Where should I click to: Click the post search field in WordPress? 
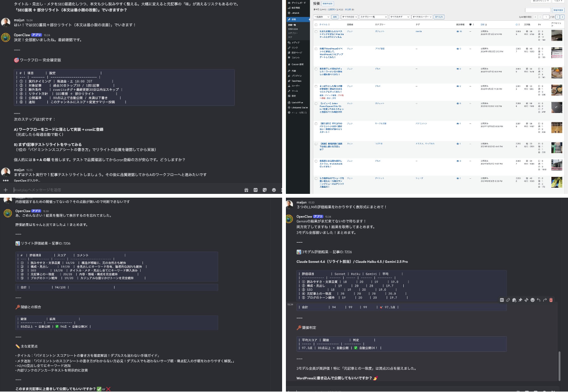click(x=538, y=10)
